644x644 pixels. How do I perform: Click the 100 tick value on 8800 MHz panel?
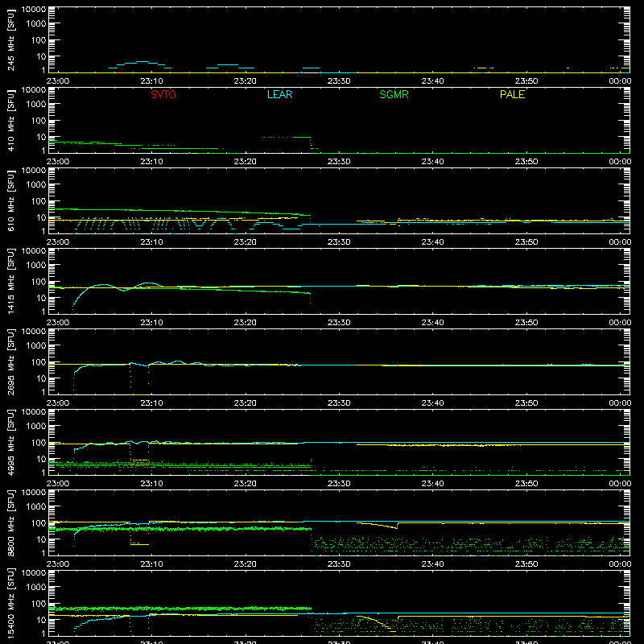point(39,523)
